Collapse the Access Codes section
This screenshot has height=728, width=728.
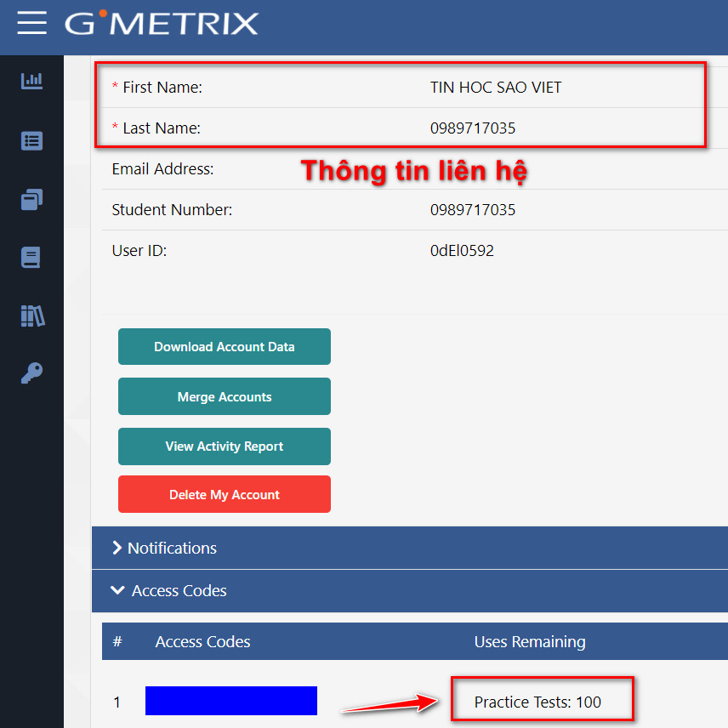(x=410, y=590)
